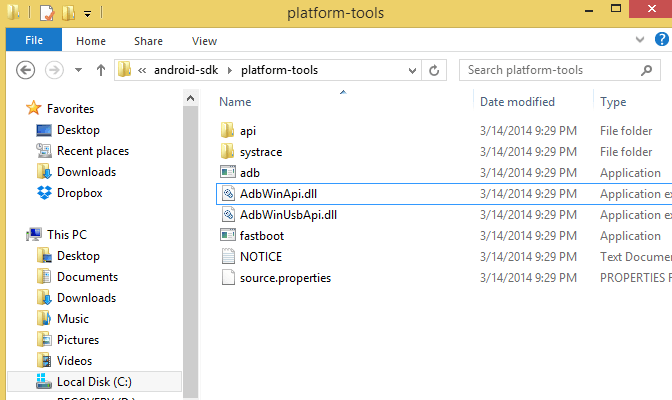Screen dimensions: 672x400
Task: Select Music folder under This PC
Action: point(72,319)
